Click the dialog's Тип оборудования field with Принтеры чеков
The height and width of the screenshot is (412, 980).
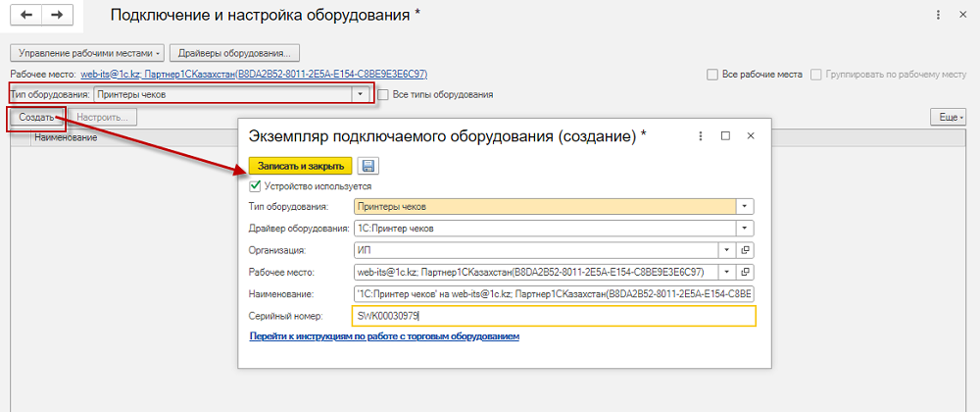(544, 206)
